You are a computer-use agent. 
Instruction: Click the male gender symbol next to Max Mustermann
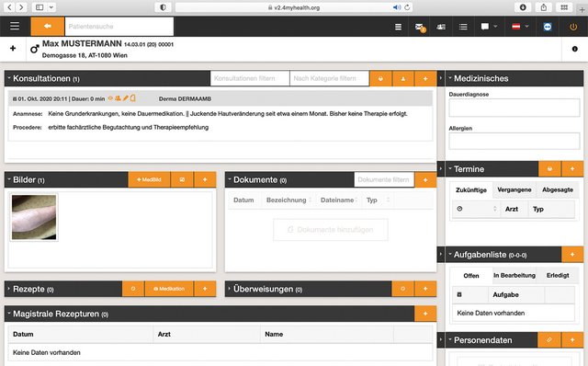35,49
